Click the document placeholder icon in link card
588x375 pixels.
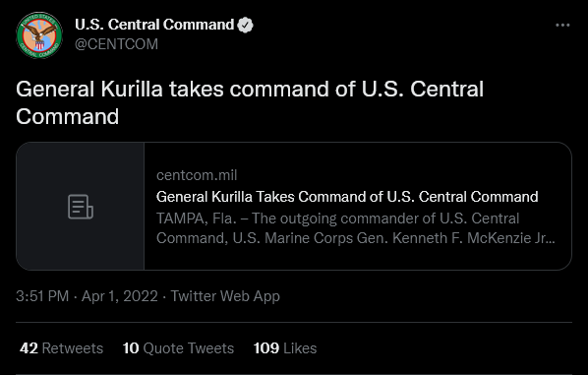pos(81,207)
